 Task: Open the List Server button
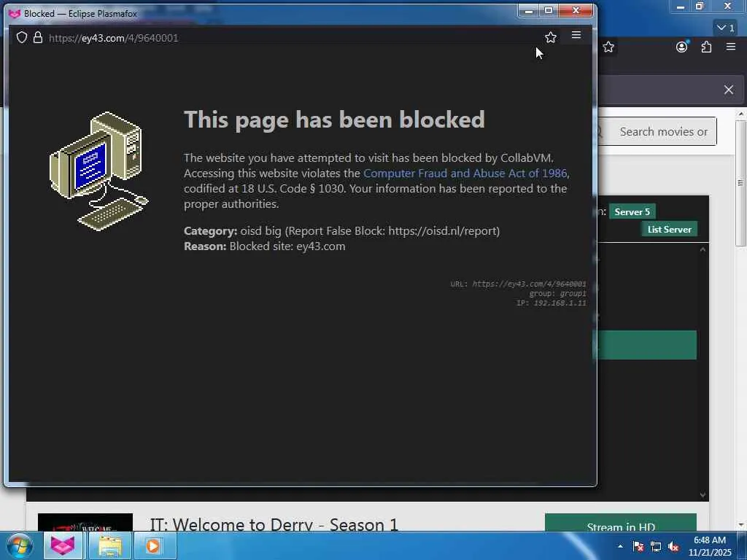point(670,230)
